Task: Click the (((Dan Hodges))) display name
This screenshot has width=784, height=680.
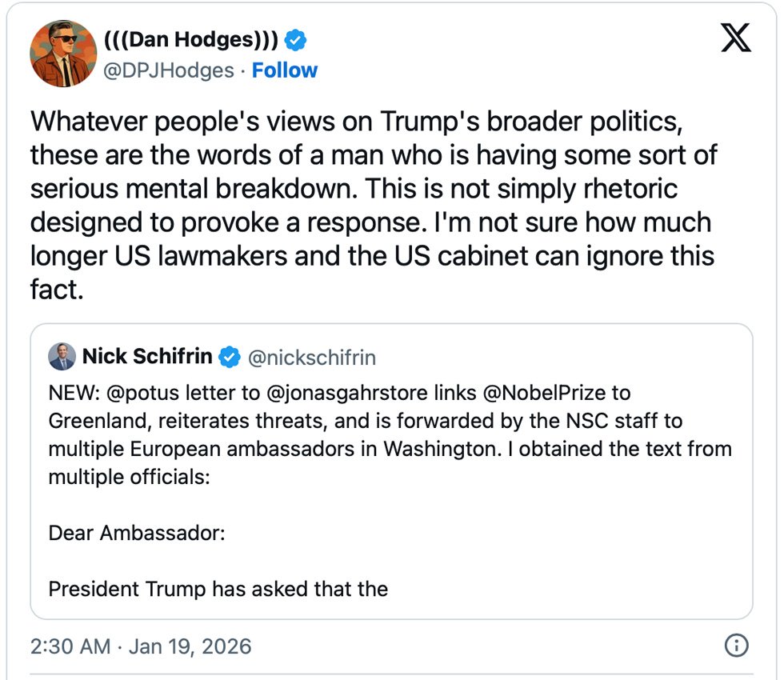Action: coord(192,39)
